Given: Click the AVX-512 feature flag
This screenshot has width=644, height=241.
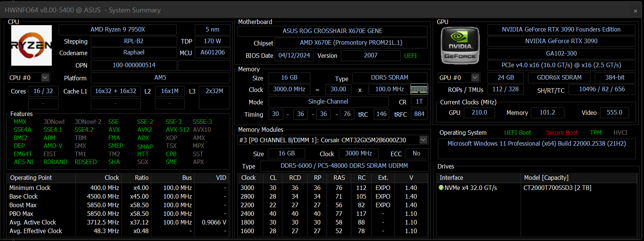Looking at the screenshot, I should [178, 130].
